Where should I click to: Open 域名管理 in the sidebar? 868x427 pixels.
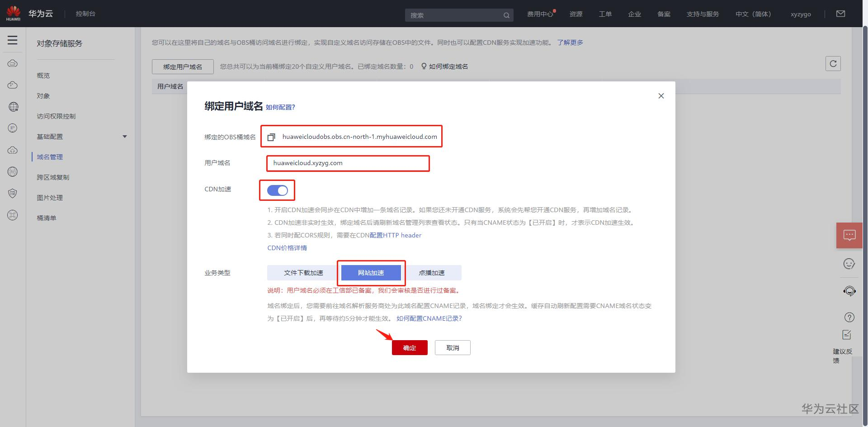click(x=50, y=157)
